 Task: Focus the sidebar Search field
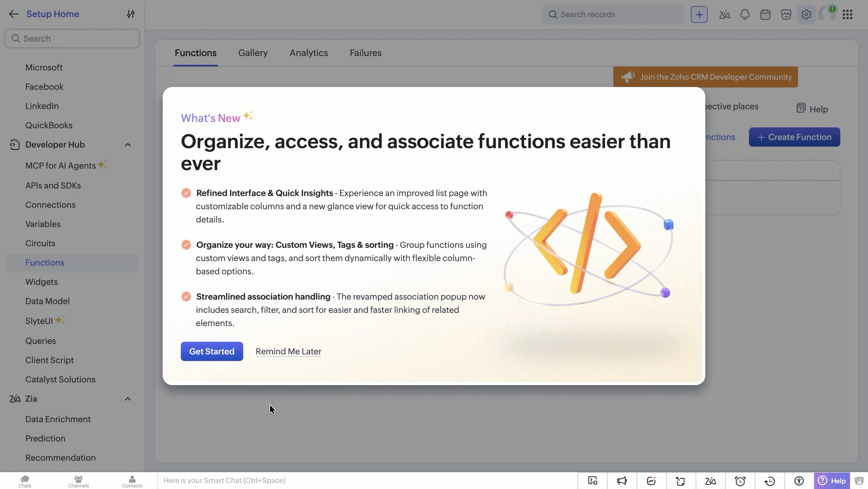pyautogui.click(x=72, y=38)
